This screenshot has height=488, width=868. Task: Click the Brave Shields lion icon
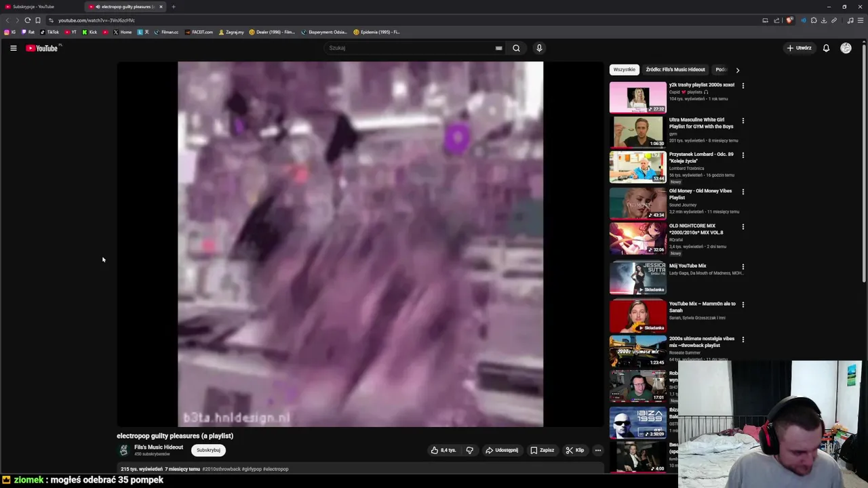pos(789,20)
